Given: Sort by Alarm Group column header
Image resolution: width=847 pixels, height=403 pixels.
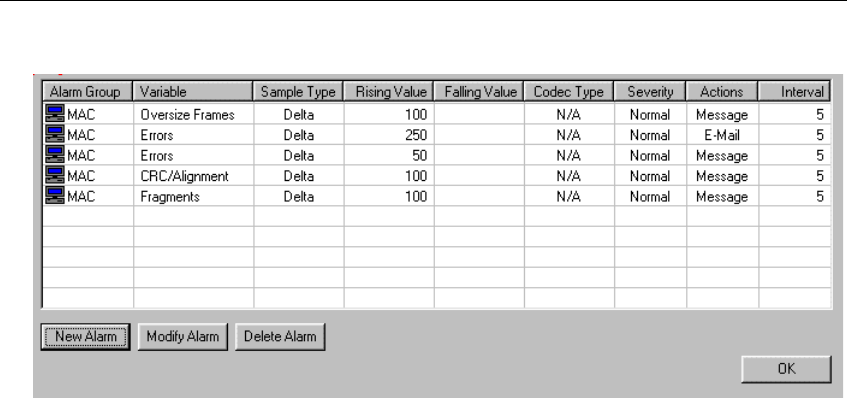Looking at the screenshot, I should click(x=86, y=92).
